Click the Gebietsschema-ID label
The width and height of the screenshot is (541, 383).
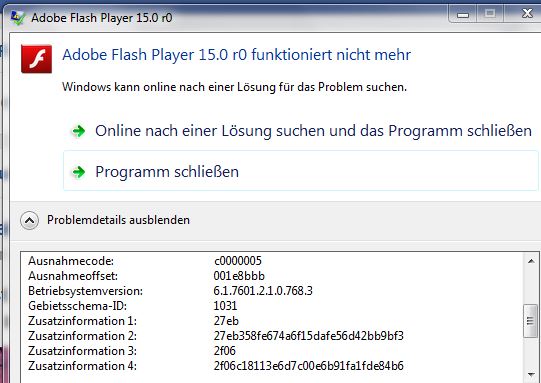point(78,306)
